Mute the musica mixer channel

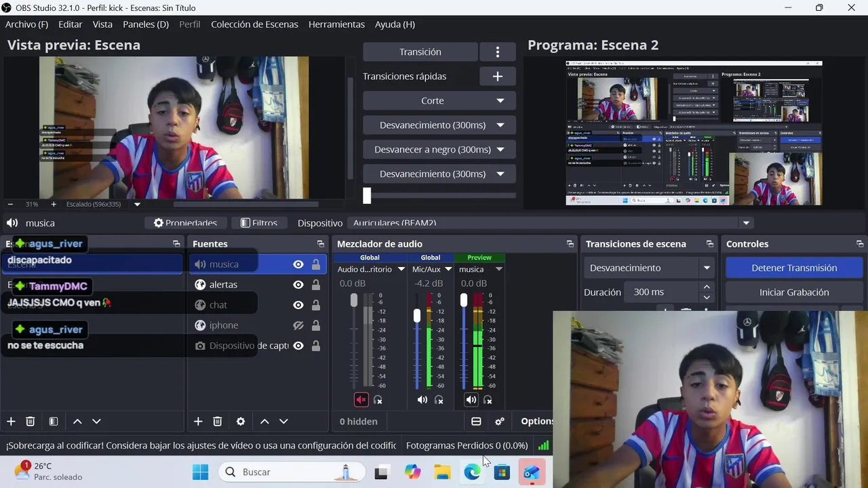471,400
